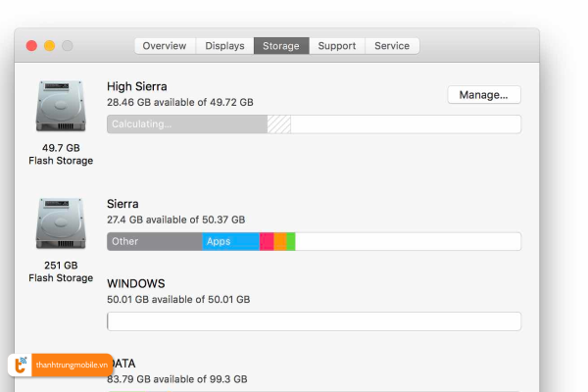588x392 pixels.
Task: Minimize the window using the yellow button
Action: click(50, 46)
